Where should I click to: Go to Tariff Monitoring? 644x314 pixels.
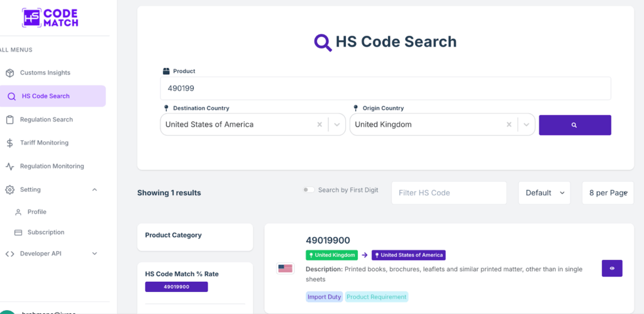[x=44, y=143]
